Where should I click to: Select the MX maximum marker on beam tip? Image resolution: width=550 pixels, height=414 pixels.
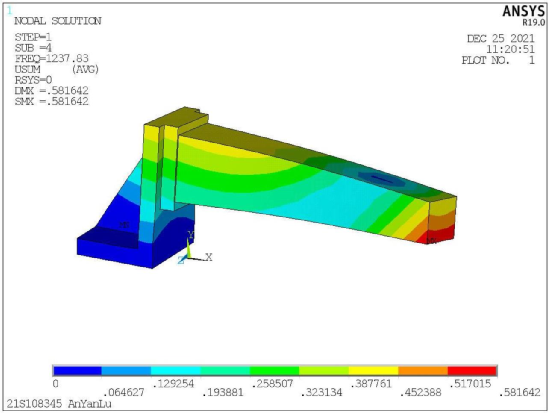coord(431,241)
